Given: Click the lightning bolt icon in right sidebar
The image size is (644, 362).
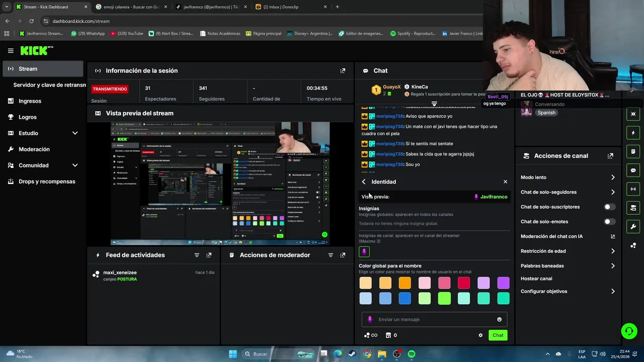Looking at the screenshot, I should click(633, 133).
